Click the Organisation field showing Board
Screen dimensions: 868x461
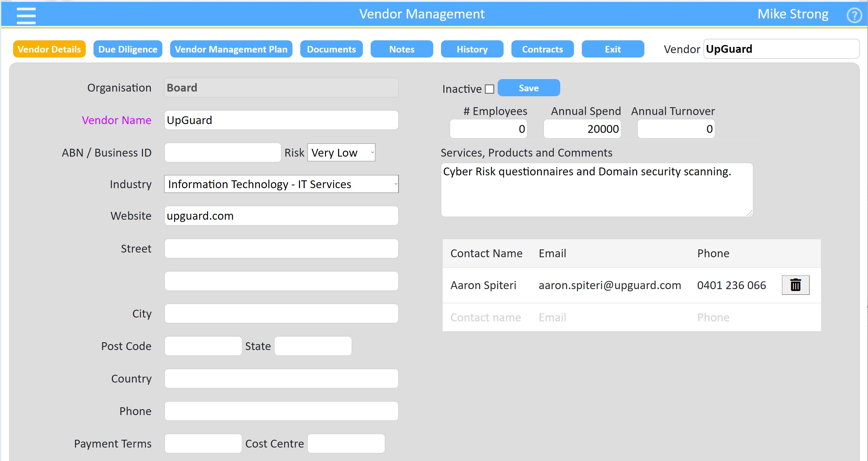tap(281, 88)
